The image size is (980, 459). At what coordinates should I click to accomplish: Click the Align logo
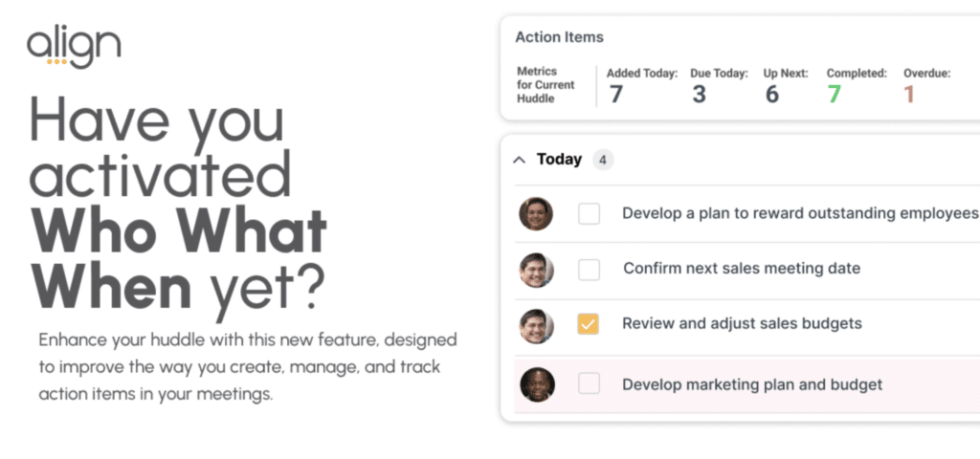(x=74, y=46)
